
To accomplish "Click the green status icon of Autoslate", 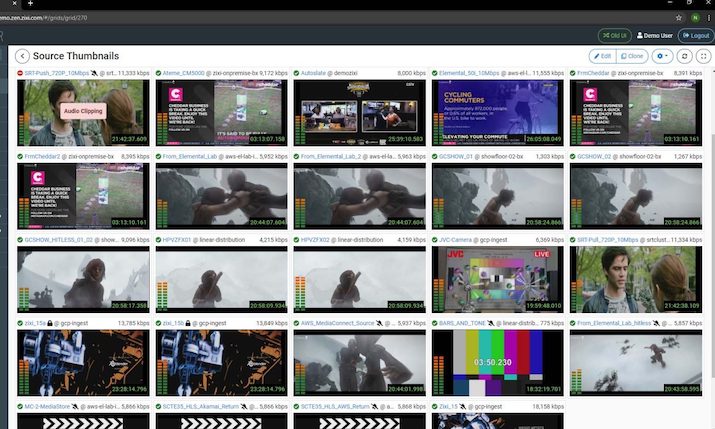I will [296, 73].
